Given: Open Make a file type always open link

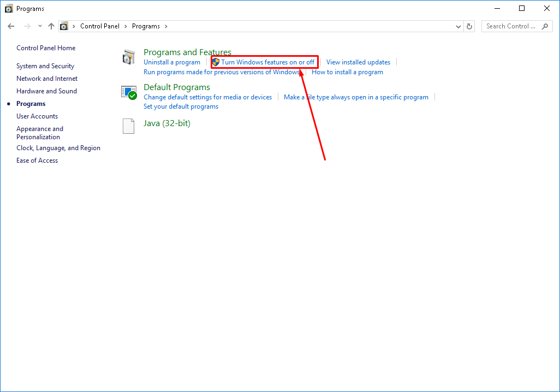Looking at the screenshot, I should coord(356,97).
